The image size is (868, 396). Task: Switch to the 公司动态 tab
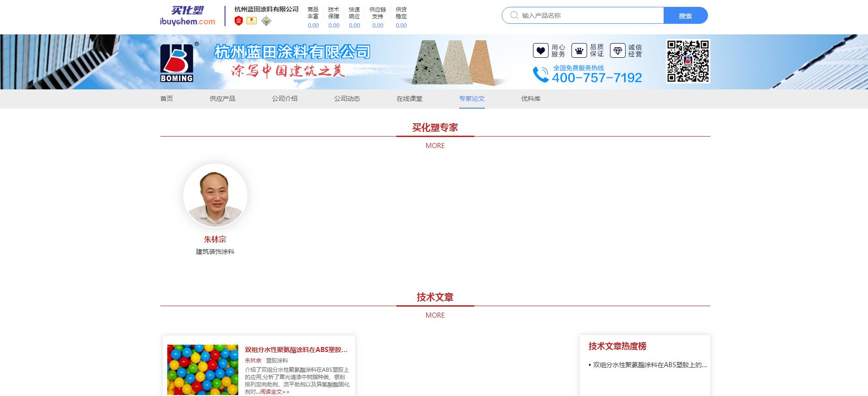[347, 99]
